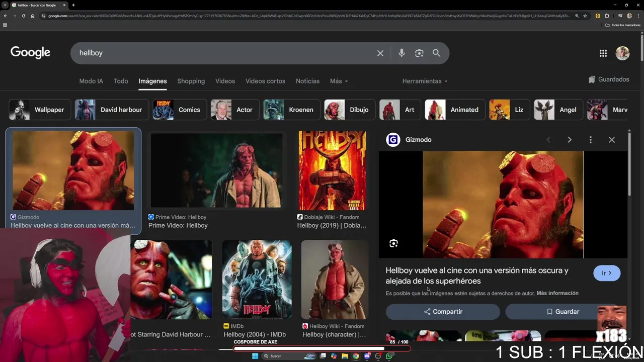The height and width of the screenshot is (362, 644).
Task: Filter images by Comics chip
Action: tap(180, 110)
